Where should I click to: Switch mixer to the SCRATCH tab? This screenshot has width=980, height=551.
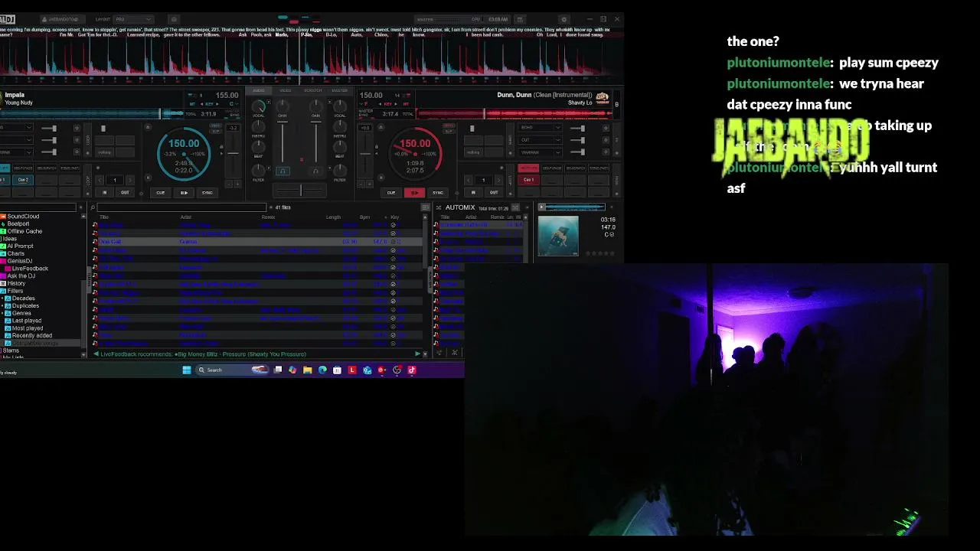point(312,90)
